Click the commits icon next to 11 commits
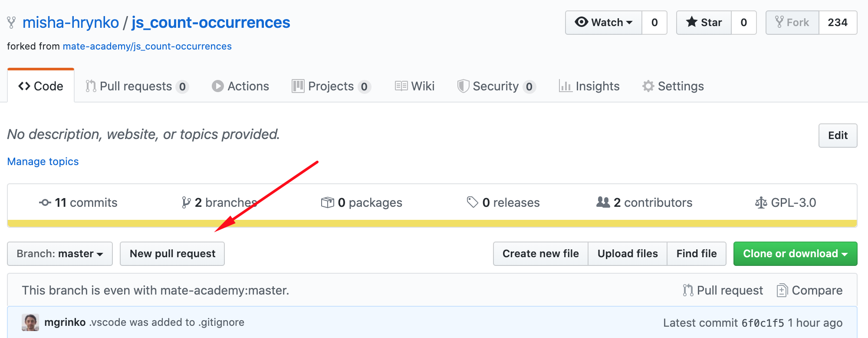Screen dimensions: 868x338 45,202
